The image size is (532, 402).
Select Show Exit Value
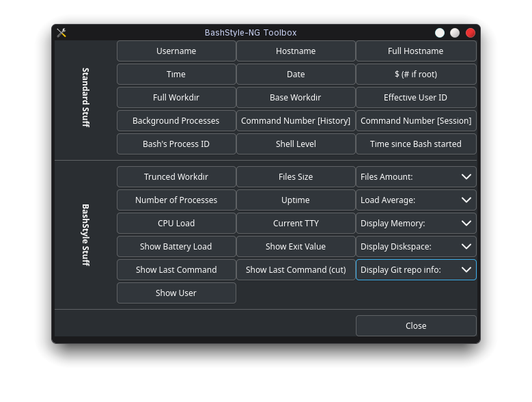pos(296,247)
